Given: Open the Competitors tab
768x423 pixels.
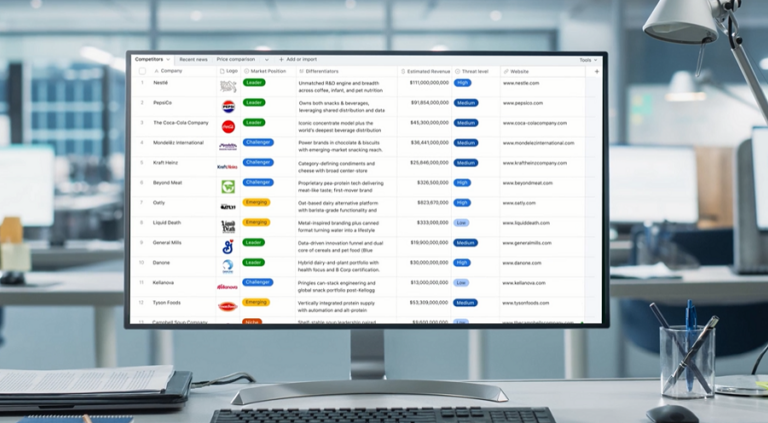Looking at the screenshot, I should (x=149, y=59).
